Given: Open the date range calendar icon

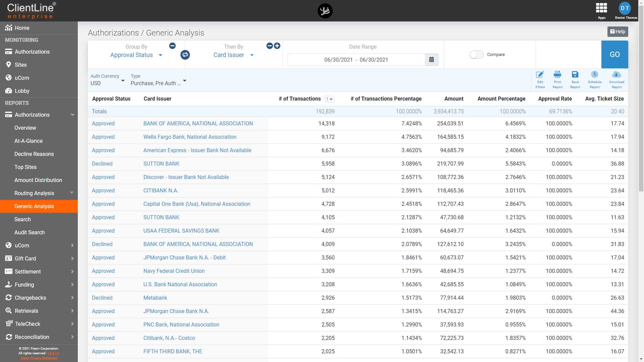Looking at the screenshot, I should [x=431, y=60].
